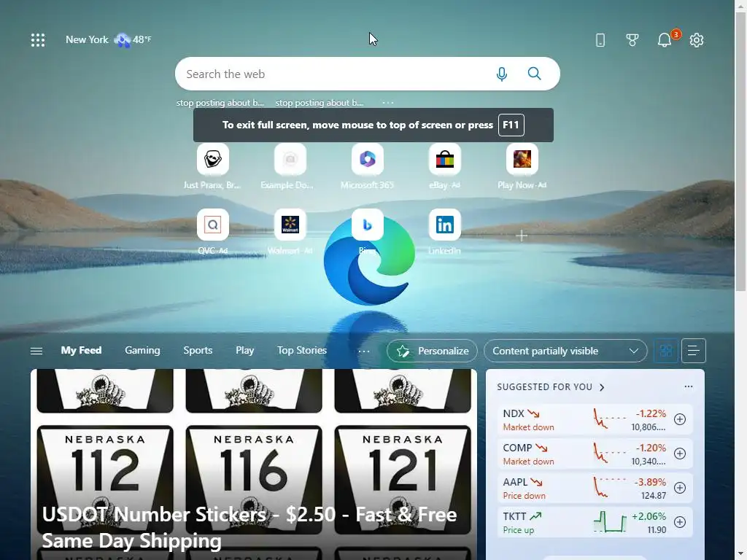Viewport: 747px width, 560px height.
Task: Add TKTT to watchlist
Action: tap(680, 522)
